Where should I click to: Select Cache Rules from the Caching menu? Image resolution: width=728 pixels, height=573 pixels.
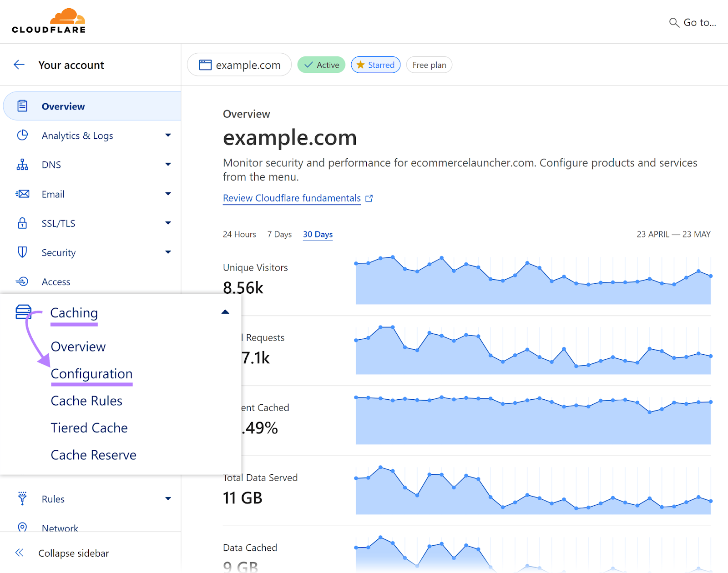point(86,401)
